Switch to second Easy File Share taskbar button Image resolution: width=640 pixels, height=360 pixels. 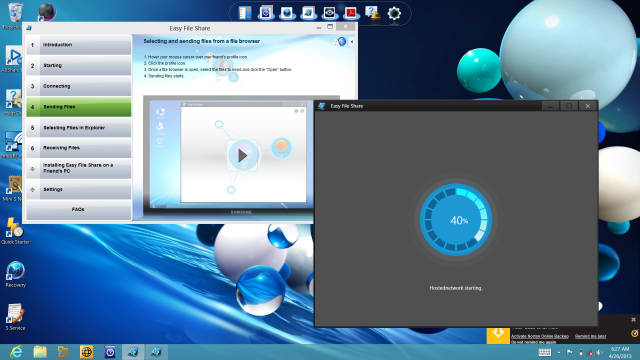click(x=156, y=352)
